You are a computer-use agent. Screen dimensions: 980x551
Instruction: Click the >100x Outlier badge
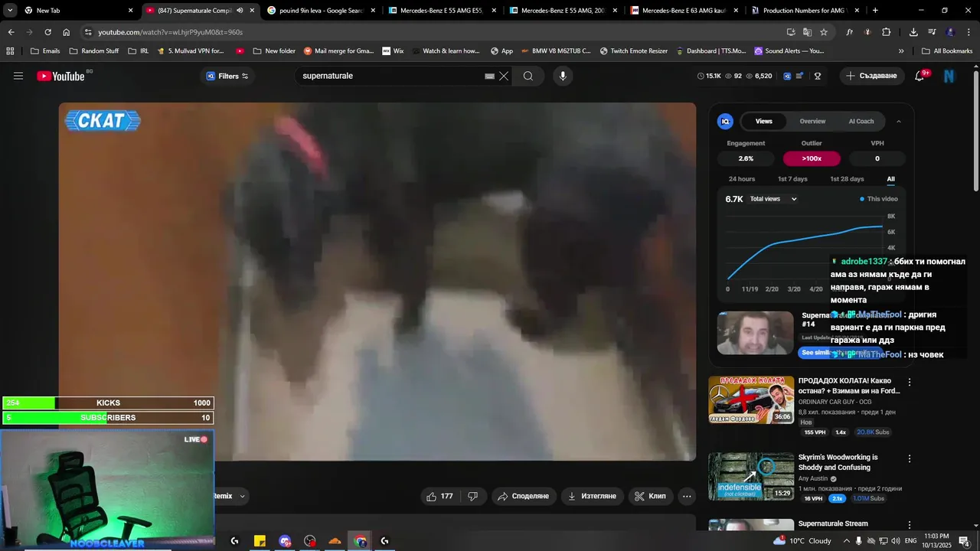pyautogui.click(x=812, y=158)
